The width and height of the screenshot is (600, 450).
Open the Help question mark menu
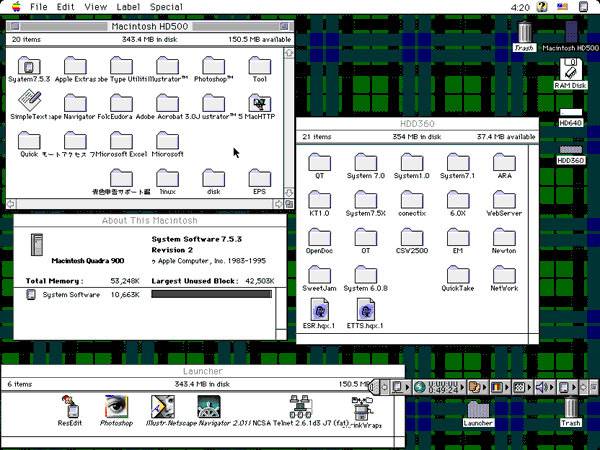click(542, 7)
